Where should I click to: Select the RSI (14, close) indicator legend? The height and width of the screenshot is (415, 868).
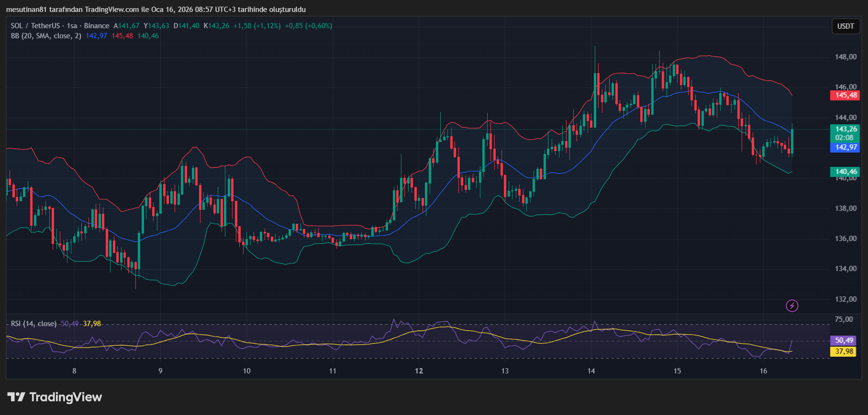click(33, 324)
